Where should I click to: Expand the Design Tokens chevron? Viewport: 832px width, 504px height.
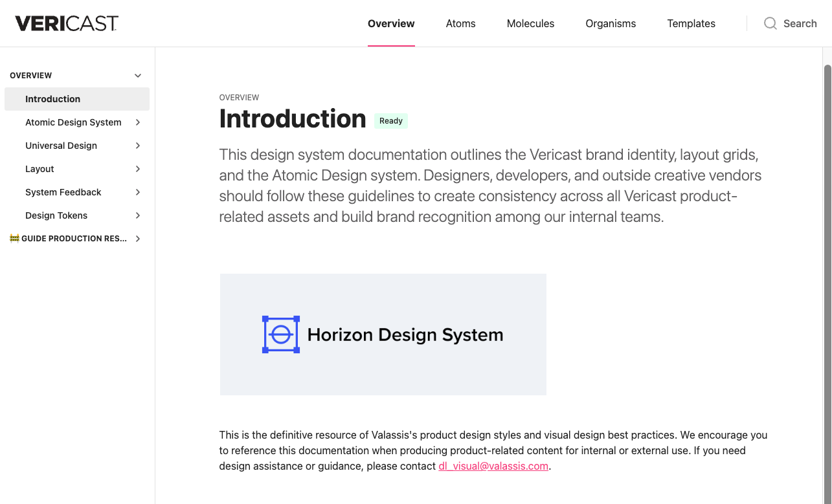[x=138, y=215]
